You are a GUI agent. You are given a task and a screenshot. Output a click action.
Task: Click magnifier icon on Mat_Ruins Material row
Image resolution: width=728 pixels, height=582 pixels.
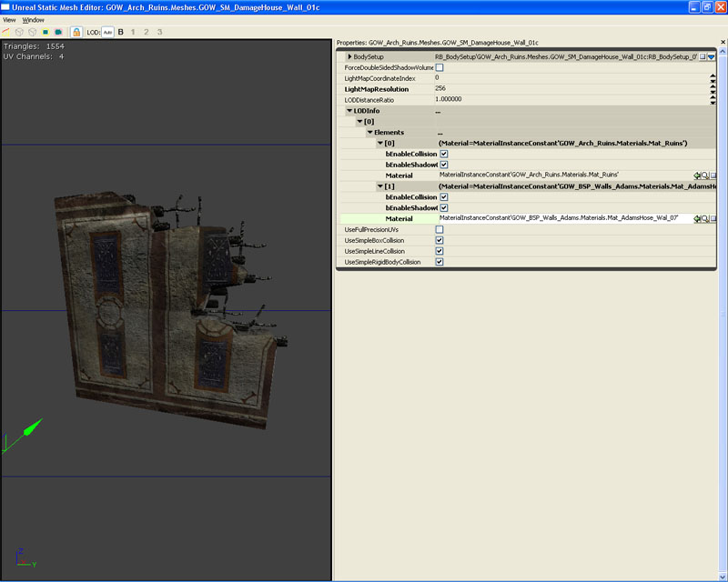coord(704,176)
